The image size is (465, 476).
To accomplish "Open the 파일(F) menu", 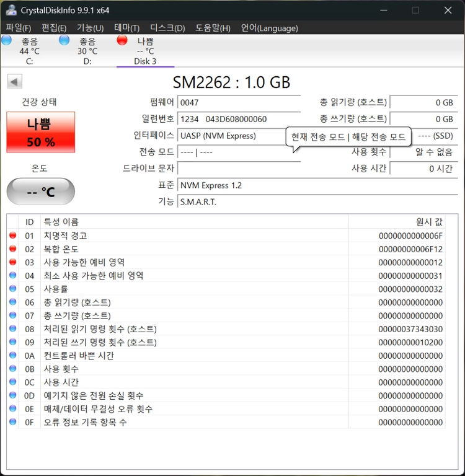I will (19, 28).
